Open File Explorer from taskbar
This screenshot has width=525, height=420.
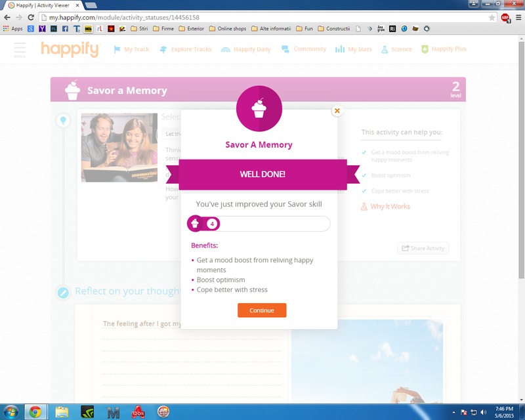(62, 412)
